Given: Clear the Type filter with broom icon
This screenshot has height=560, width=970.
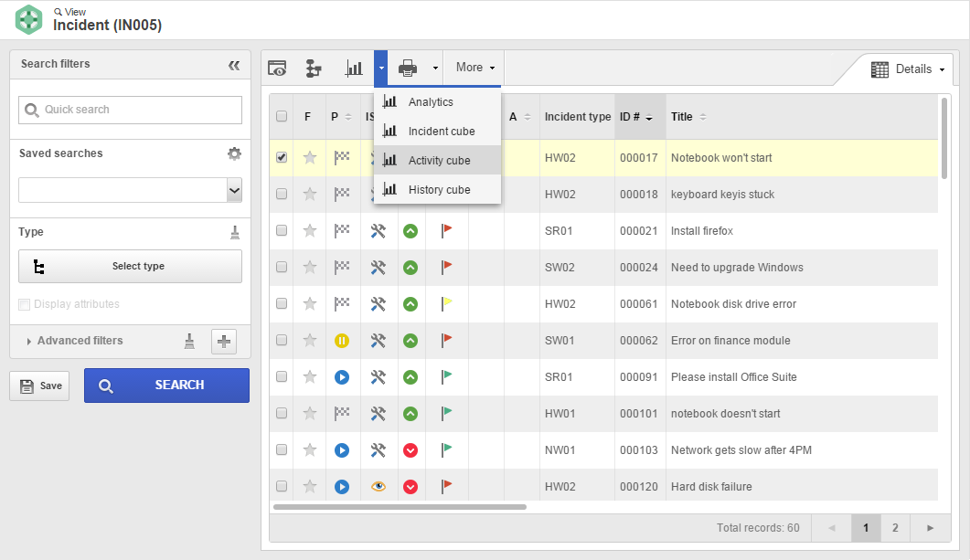Looking at the screenshot, I should pyautogui.click(x=235, y=232).
